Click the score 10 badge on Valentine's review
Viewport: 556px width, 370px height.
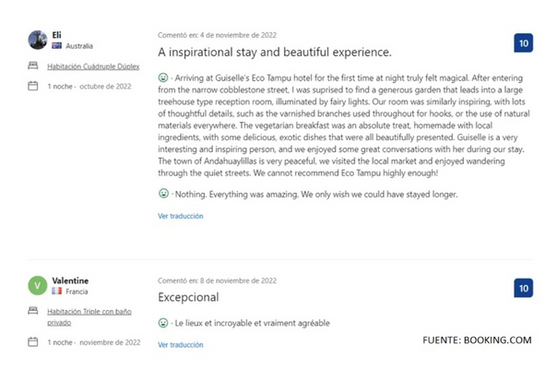[523, 288]
